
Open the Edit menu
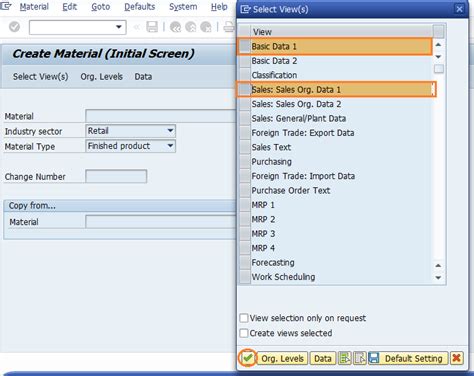tap(70, 7)
